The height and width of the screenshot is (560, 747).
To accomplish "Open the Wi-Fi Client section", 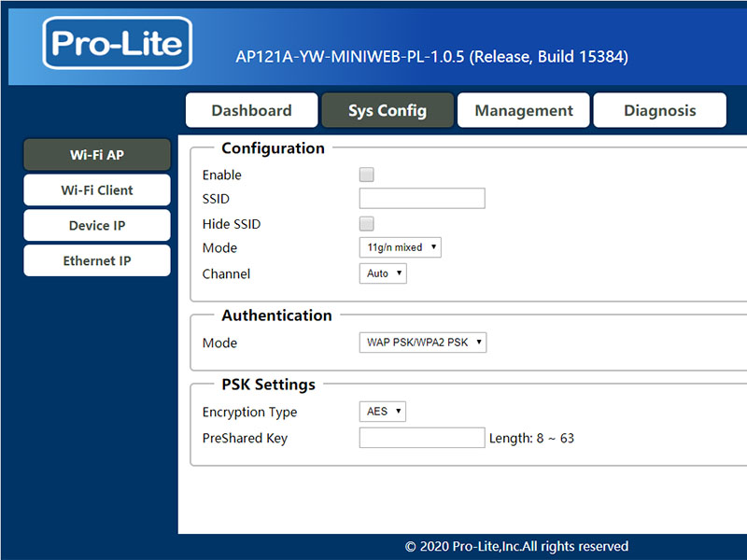I will [x=97, y=190].
